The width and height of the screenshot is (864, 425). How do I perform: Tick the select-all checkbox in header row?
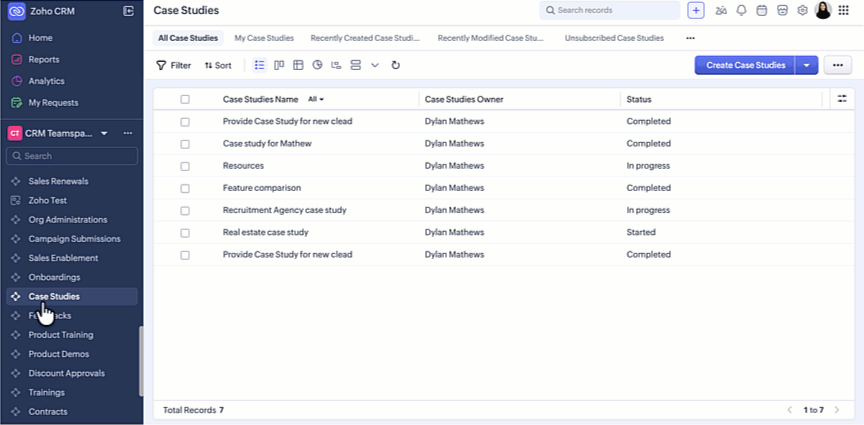coord(185,99)
